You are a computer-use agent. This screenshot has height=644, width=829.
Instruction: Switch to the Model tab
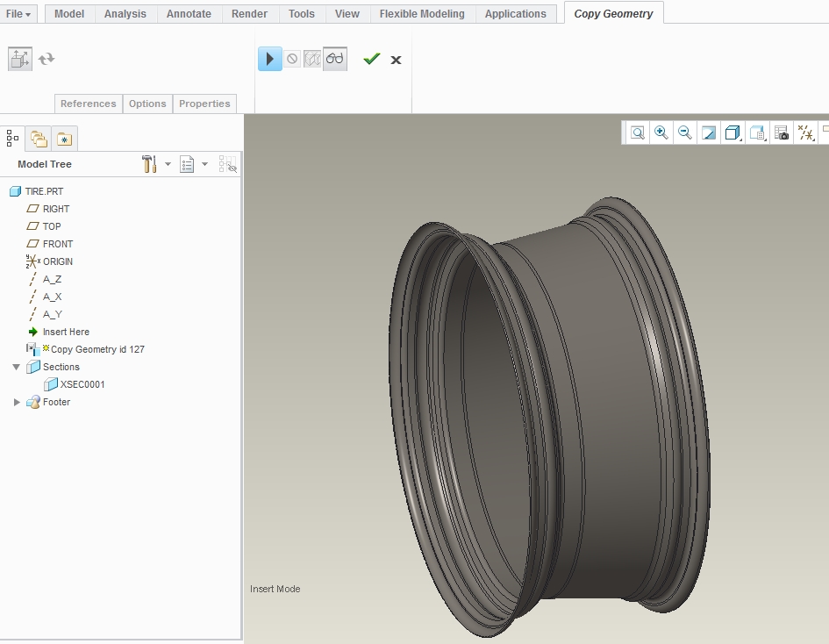[x=69, y=14]
